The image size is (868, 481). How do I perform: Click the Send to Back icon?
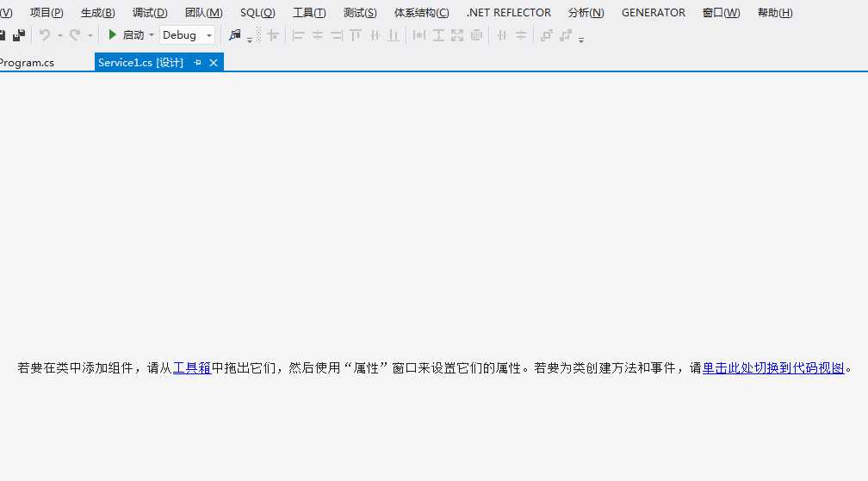[x=565, y=35]
